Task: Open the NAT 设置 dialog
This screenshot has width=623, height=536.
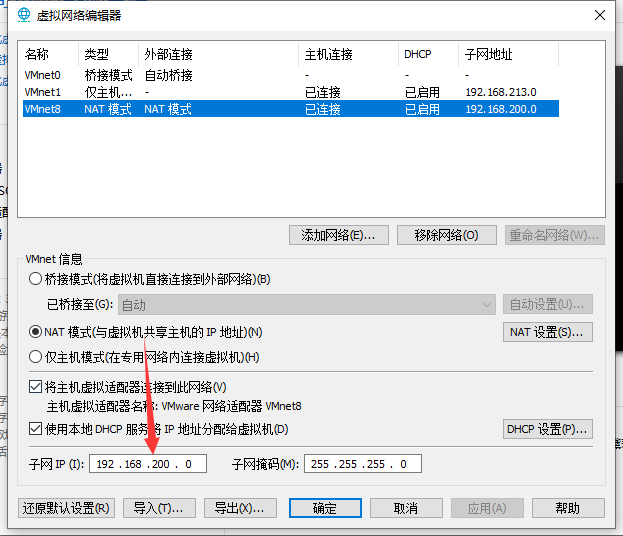Action: click(547, 332)
